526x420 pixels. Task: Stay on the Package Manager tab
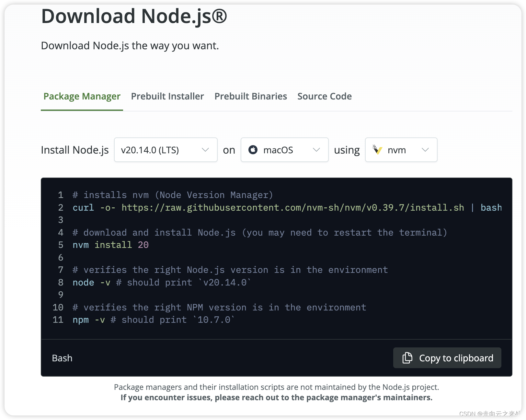(81, 96)
